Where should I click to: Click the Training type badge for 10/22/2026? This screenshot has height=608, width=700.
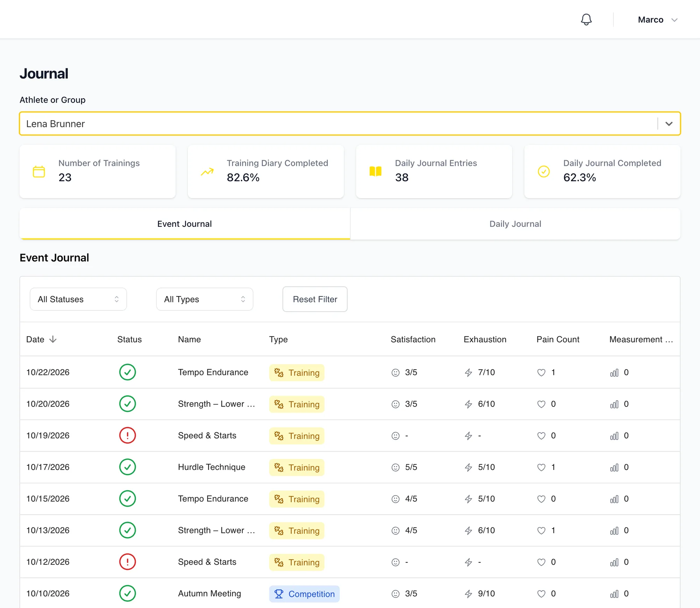pos(297,373)
